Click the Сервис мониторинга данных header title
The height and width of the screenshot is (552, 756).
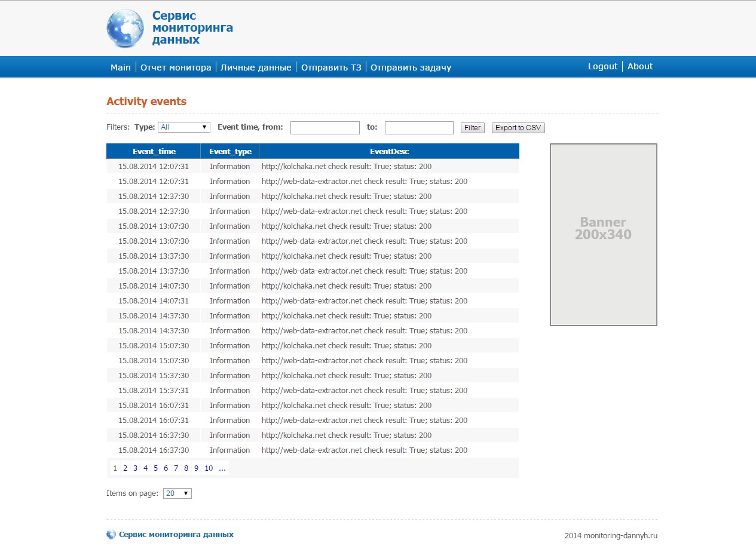192,27
